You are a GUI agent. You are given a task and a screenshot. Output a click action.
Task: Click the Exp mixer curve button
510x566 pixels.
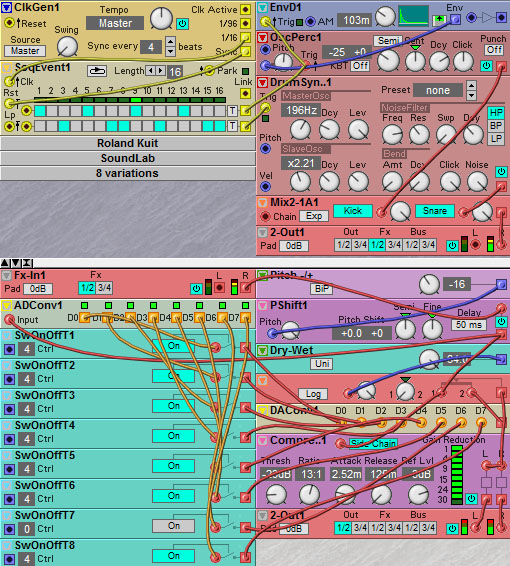point(314,216)
